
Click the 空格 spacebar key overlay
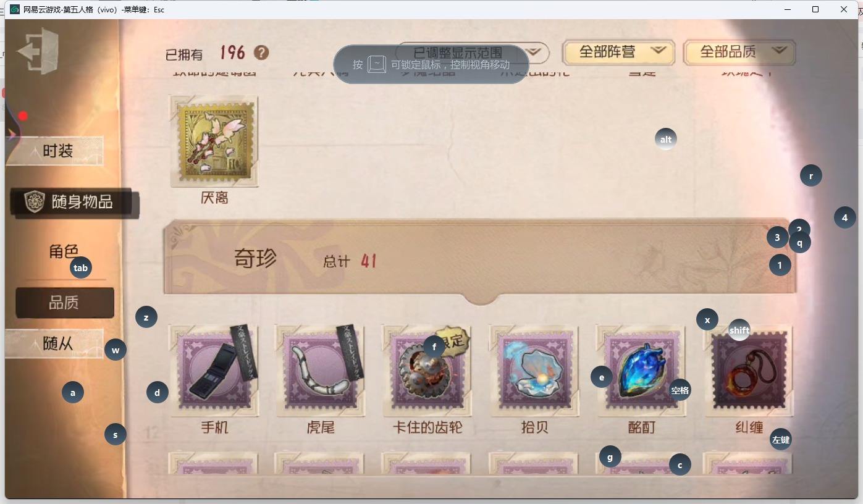click(680, 390)
